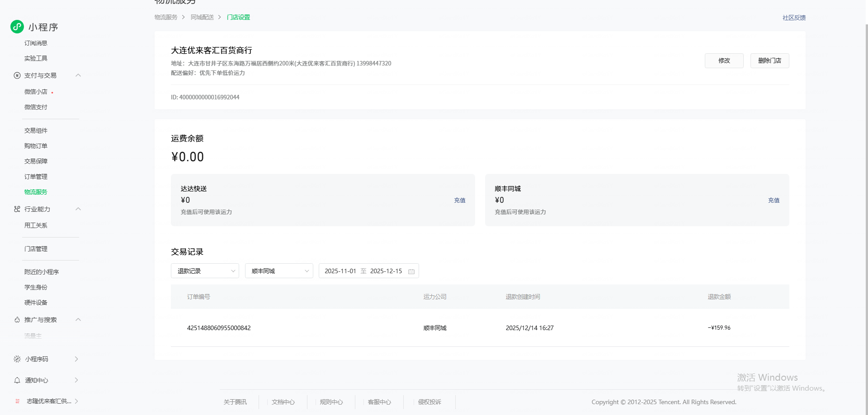This screenshot has width=868, height=415.
Task: Open 订单管理 in the sidebar
Action: pyautogui.click(x=36, y=177)
